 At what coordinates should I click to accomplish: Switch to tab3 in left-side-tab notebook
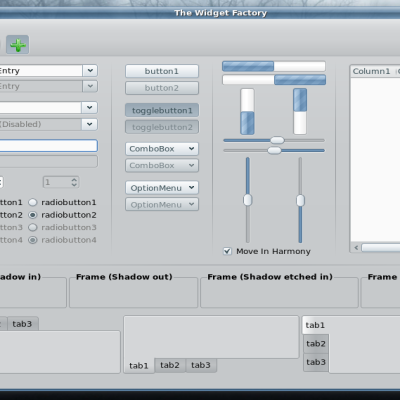(316, 362)
